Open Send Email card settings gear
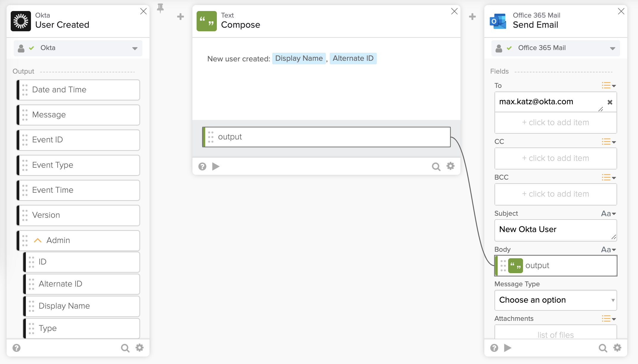 click(617, 348)
